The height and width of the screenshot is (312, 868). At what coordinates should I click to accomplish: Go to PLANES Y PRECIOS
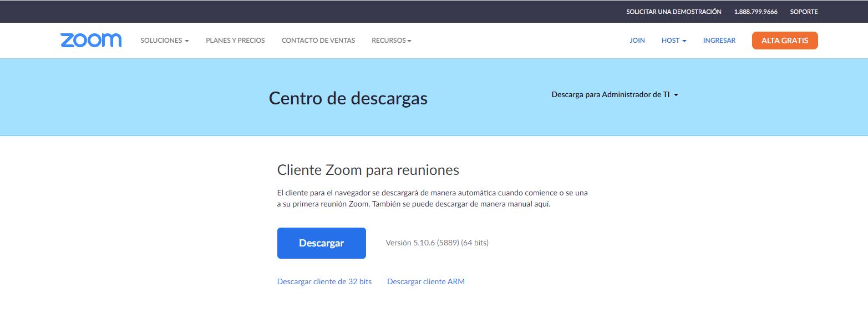235,41
